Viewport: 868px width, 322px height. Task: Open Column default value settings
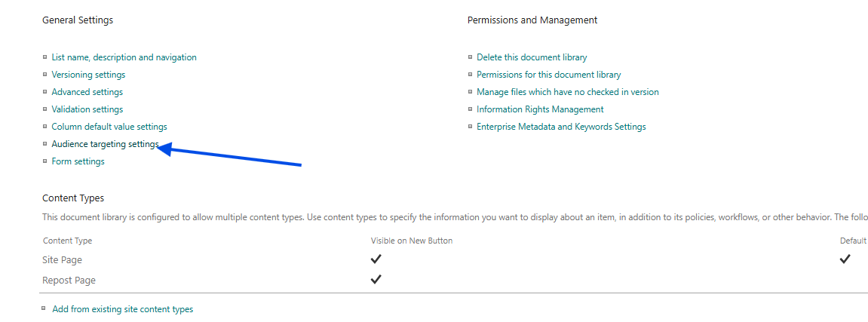tap(109, 127)
